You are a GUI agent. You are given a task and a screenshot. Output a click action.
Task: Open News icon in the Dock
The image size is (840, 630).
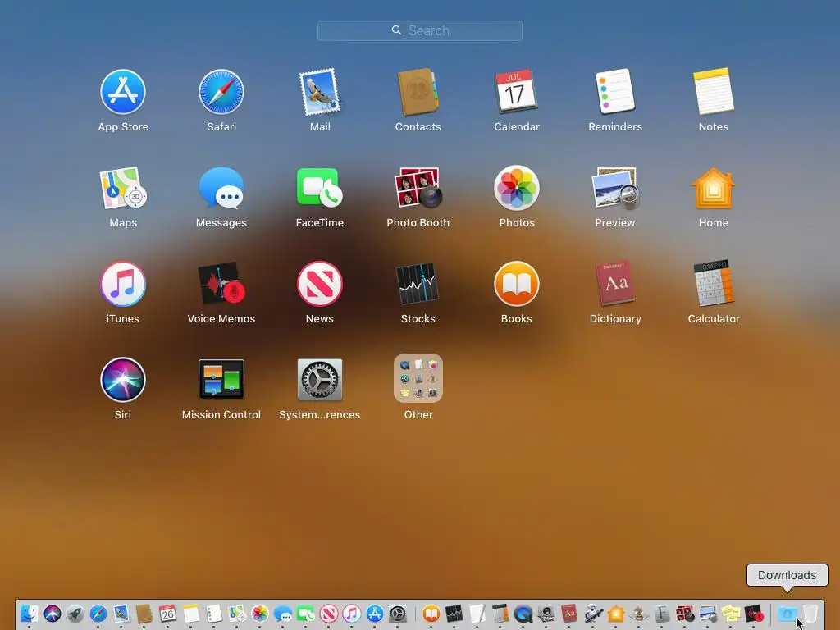(329, 614)
